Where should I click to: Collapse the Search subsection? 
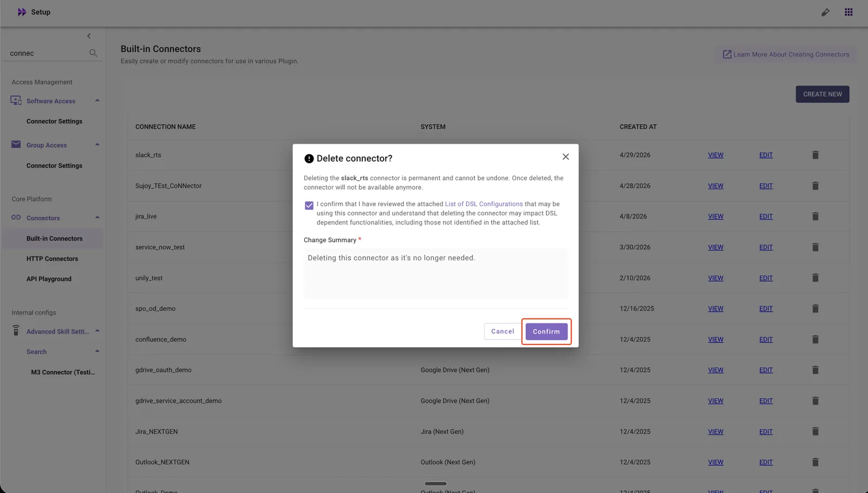tap(97, 351)
